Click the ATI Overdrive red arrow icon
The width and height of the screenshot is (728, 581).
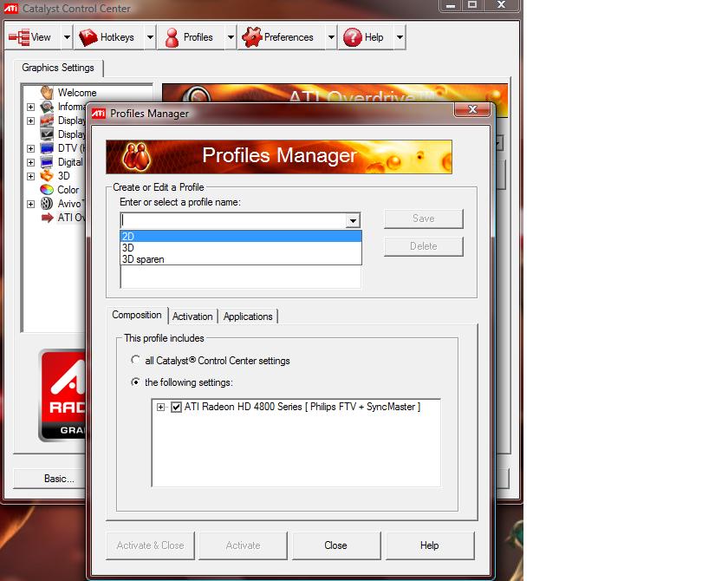(47, 218)
